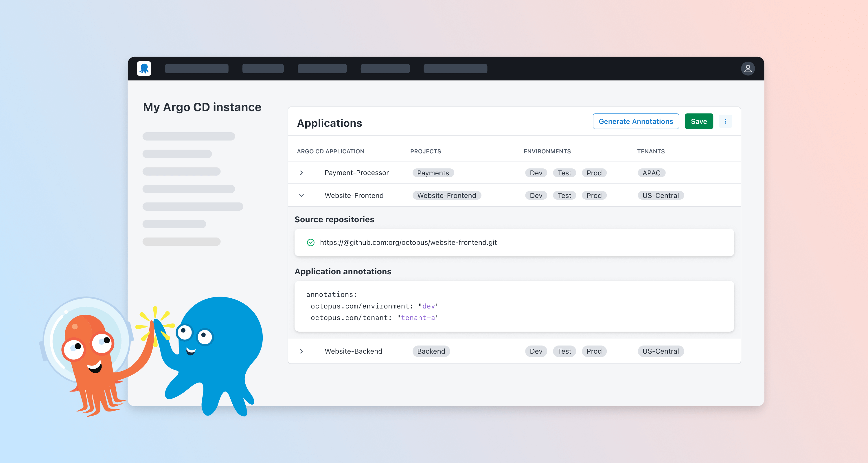Collapse the Website-Frontend application row
Image resolution: width=868 pixels, height=463 pixels.
point(301,195)
